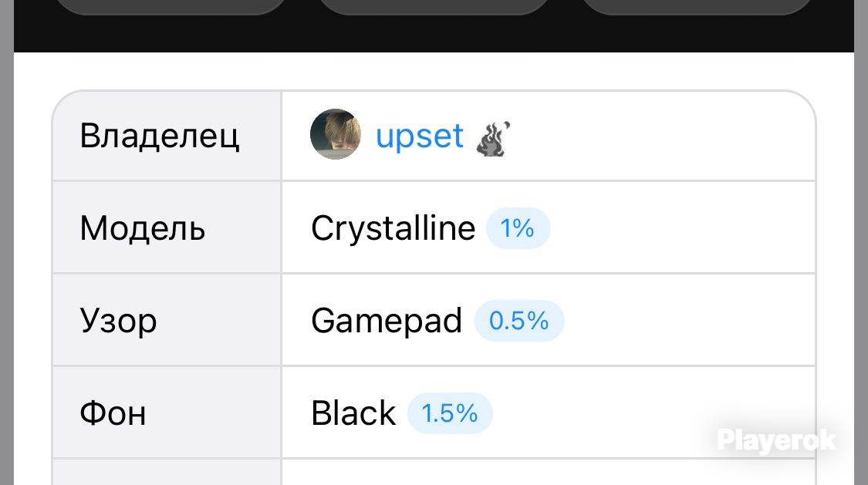
Task: Click the Модель row label
Action: click(142, 227)
